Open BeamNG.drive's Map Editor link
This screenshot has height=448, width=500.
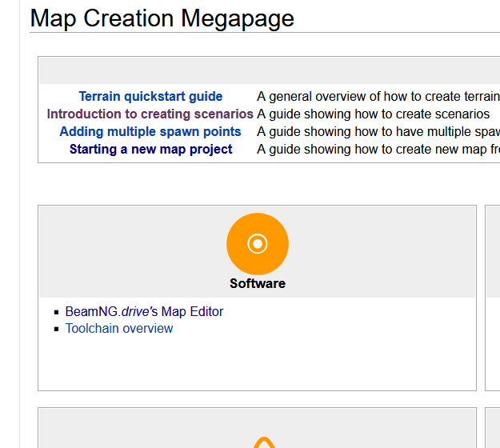pyautogui.click(x=144, y=312)
